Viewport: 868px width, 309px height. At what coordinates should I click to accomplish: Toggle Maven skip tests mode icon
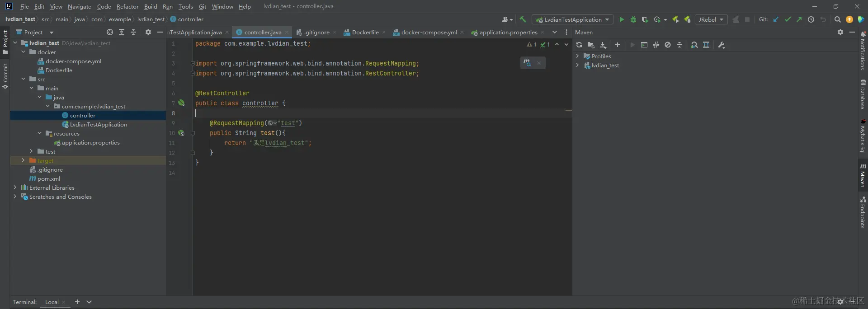pyautogui.click(x=668, y=45)
